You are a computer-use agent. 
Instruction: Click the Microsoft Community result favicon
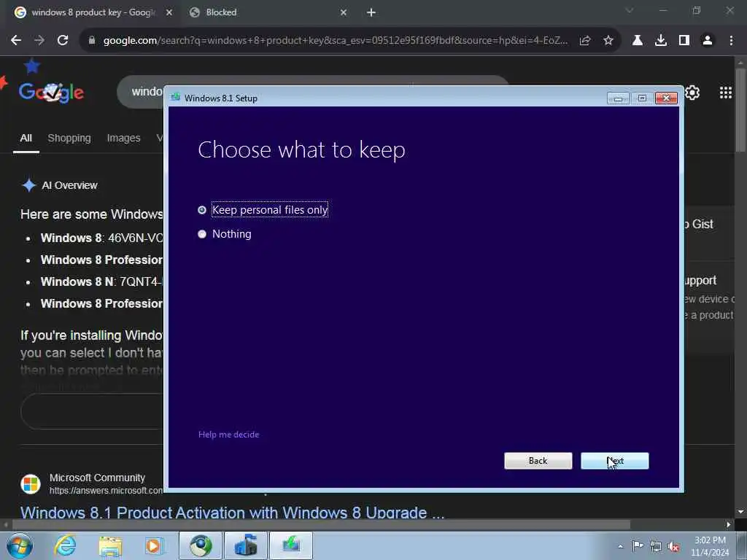pyautogui.click(x=31, y=484)
